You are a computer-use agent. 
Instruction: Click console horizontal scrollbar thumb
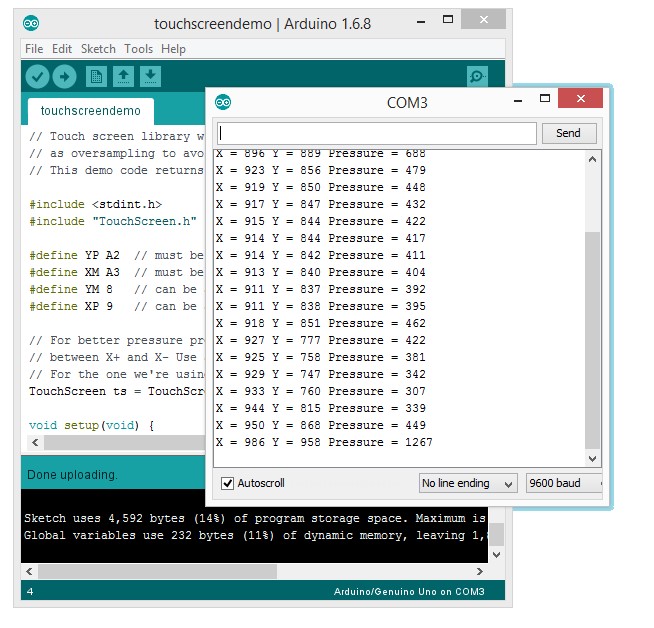[x=157, y=571]
